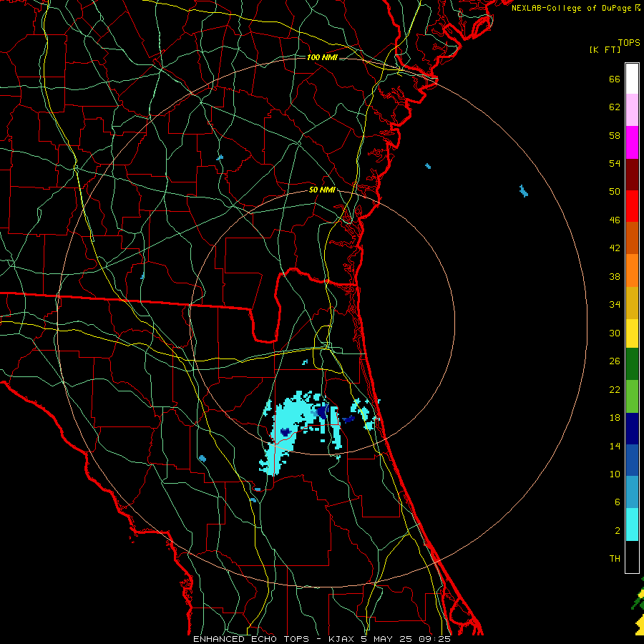
Task: Click the '30' legend value
Action: tap(615, 333)
